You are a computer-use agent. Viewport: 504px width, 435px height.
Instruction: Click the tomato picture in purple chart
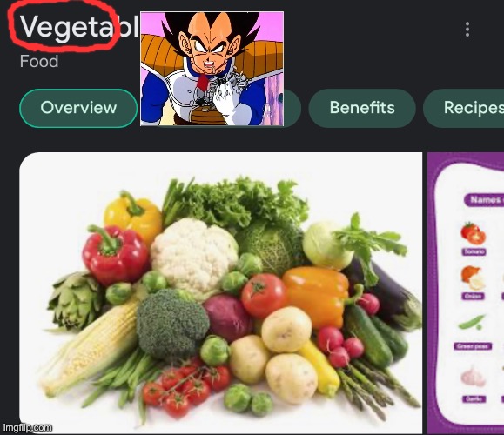pyautogui.click(x=474, y=233)
